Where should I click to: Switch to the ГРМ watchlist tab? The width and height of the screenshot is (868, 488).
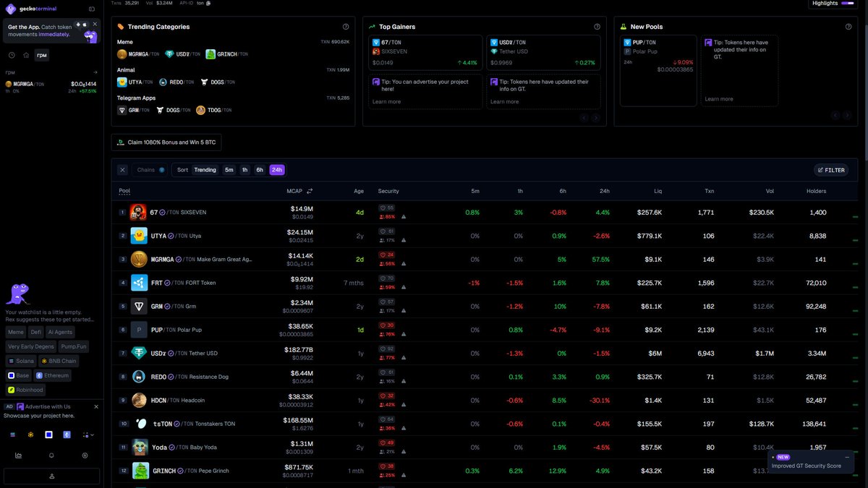[x=42, y=55]
